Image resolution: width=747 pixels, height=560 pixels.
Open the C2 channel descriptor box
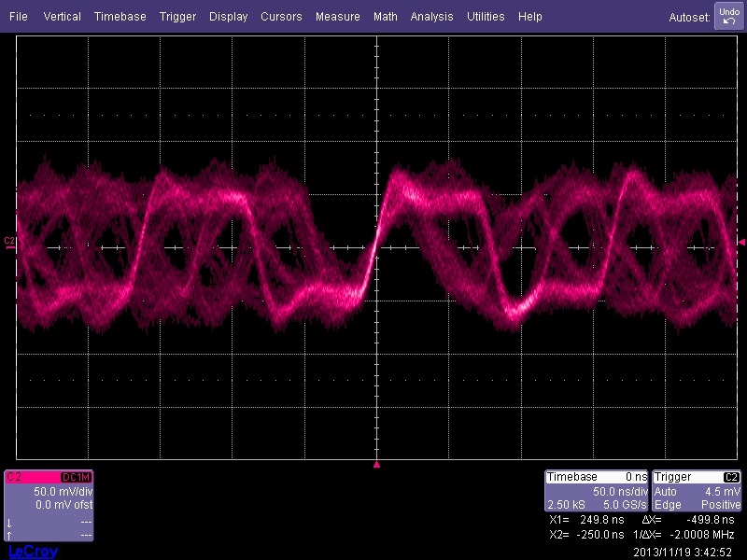tap(49, 505)
